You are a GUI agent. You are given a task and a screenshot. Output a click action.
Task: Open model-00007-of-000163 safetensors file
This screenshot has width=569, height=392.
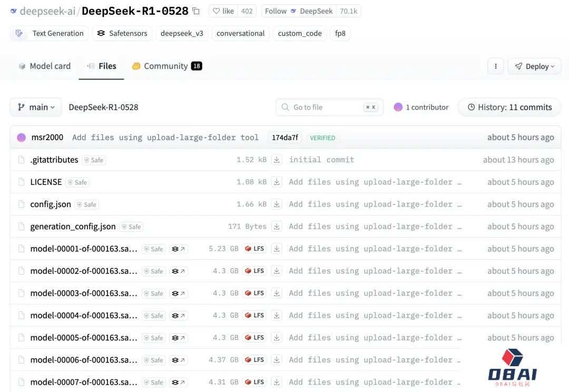coord(84,382)
